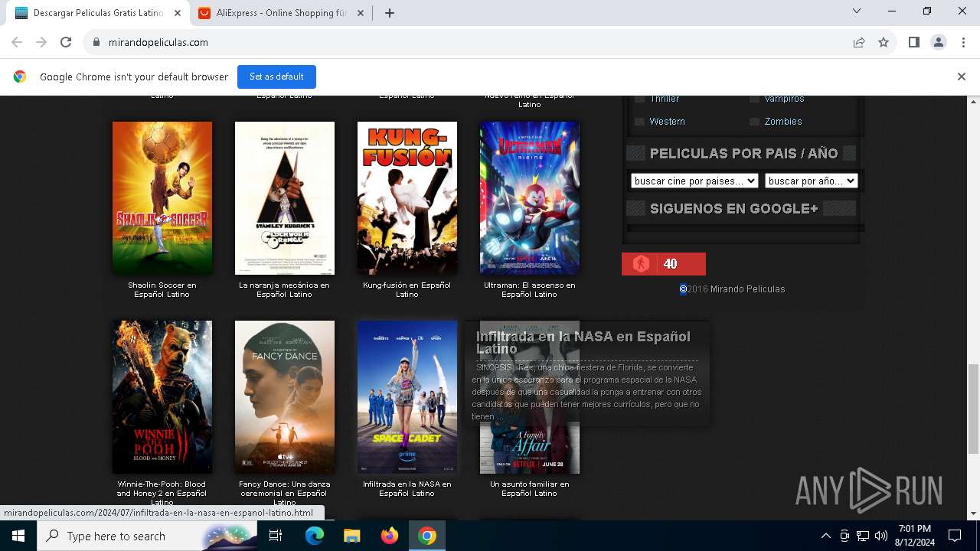The image size is (980, 551).
Task: Launch Microsoft Edge from the taskbar
Action: [x=315, y=536]
